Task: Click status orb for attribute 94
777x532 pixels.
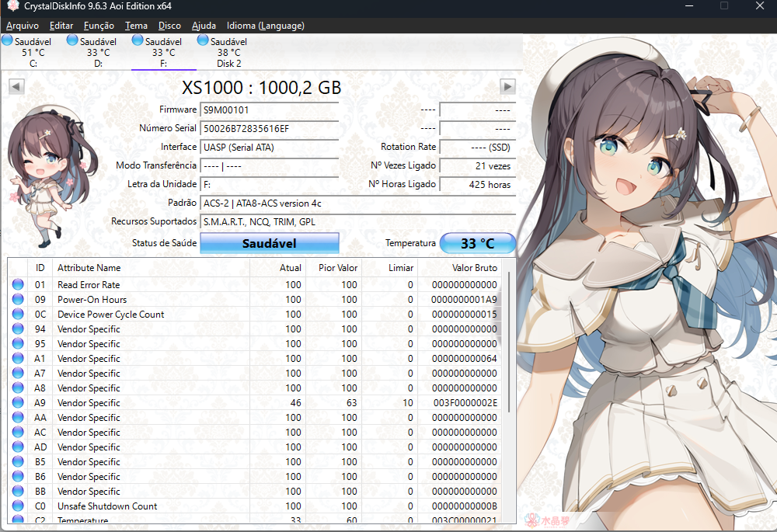Action: pyautogui.click(x=18, y=329)
